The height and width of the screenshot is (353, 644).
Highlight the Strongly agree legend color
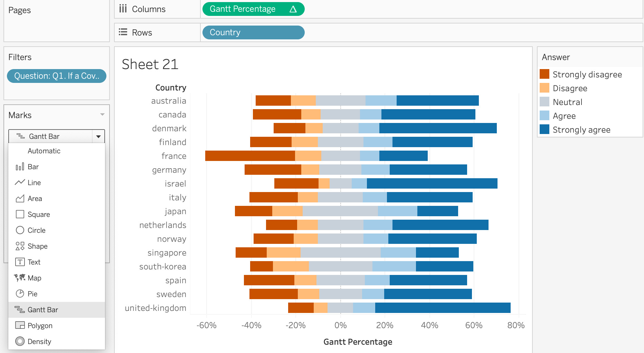pos(544,130)
